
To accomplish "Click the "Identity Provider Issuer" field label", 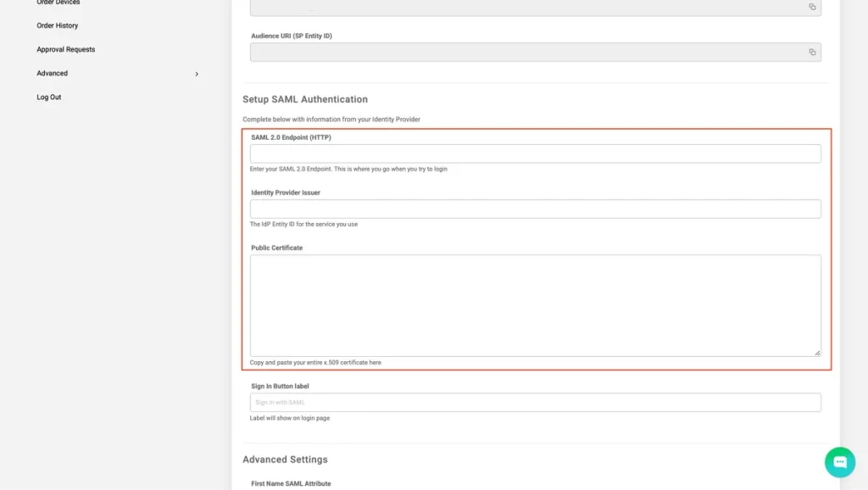I will [x=286, y=192].
